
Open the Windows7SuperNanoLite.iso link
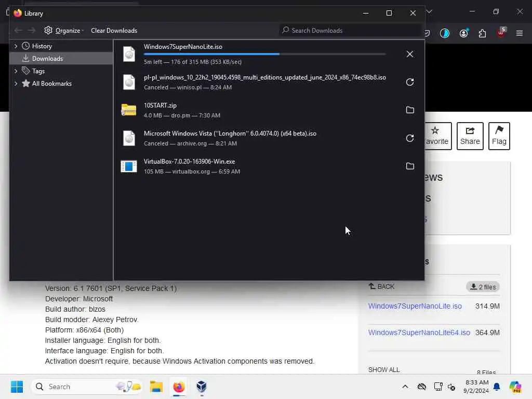(x=415, y=306)
